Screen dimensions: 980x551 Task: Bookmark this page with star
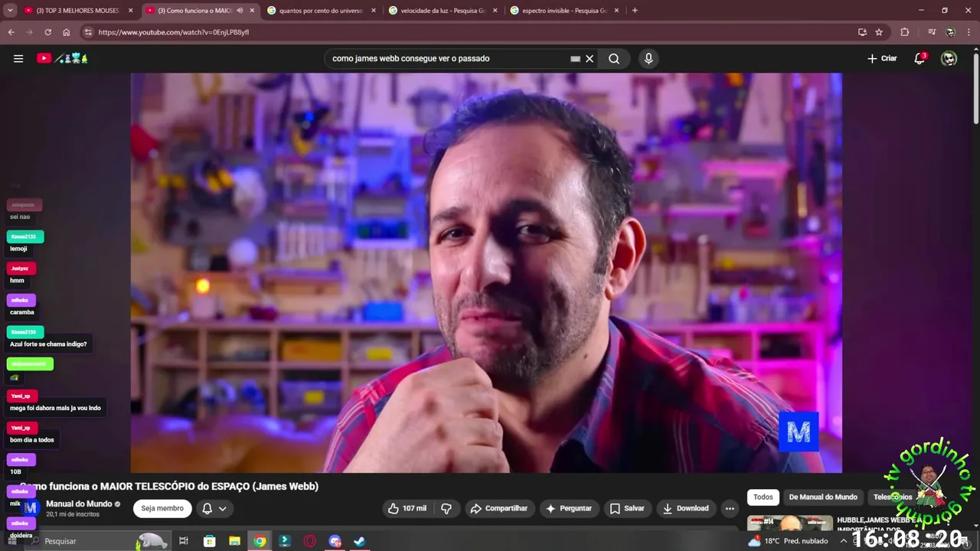879,32
